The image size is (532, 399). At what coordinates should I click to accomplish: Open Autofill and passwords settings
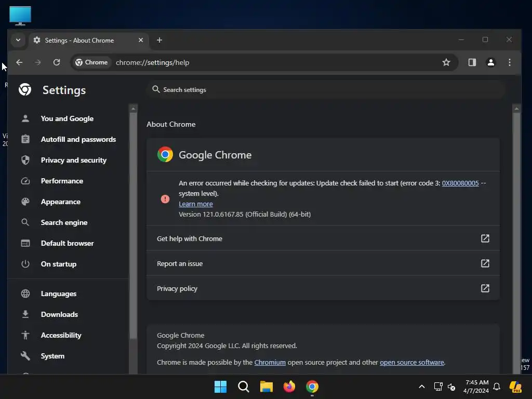78,139
